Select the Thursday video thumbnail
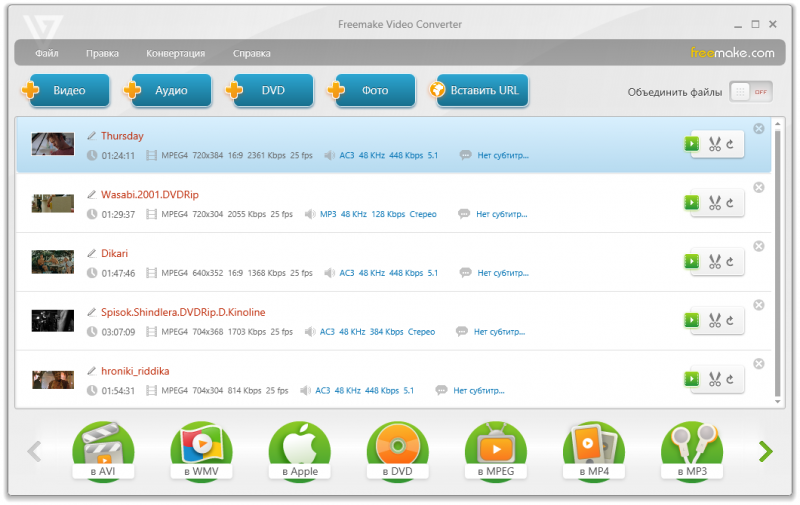The image size is (800, 505). (53, 144)
